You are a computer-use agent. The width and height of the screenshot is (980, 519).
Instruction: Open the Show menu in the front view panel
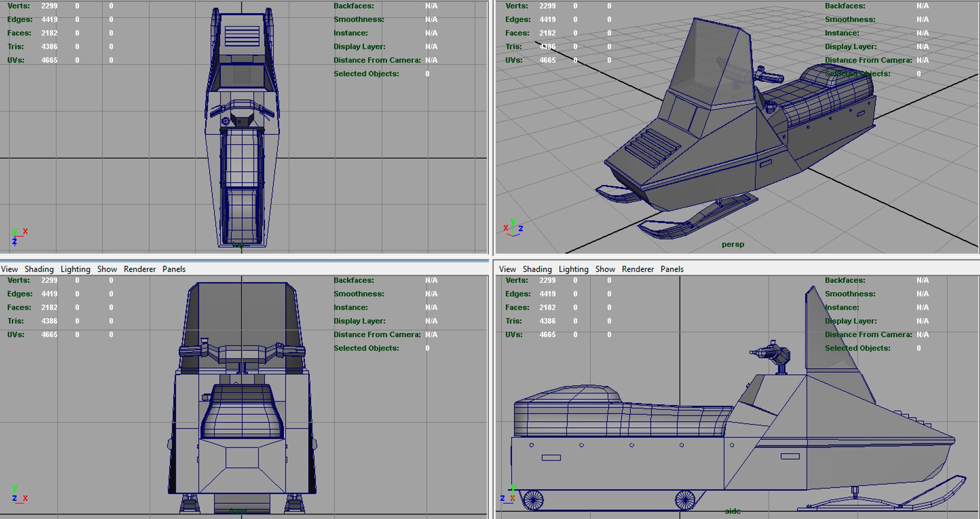click(x=107, y=269)
